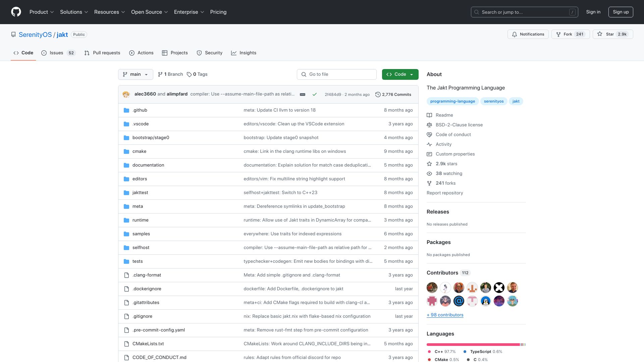Click the Notifications bell button
This screenshot has width=644, height=362.
click(528, 34)
